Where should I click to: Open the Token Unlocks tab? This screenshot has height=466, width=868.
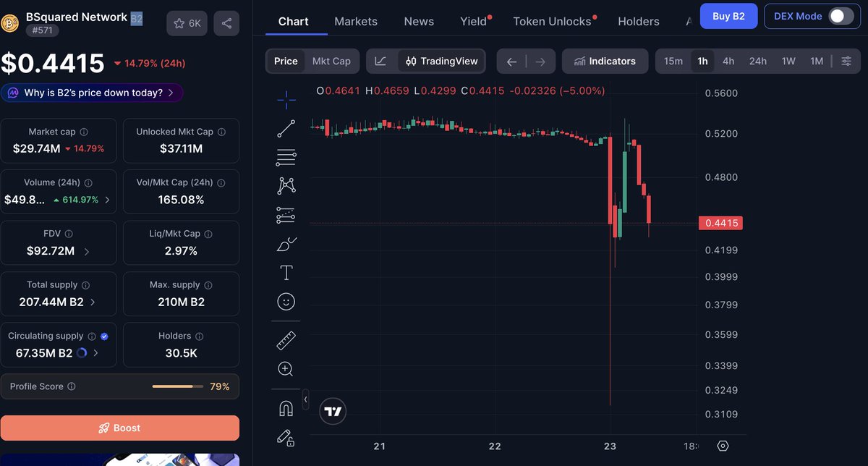click(x=552, y=22)
